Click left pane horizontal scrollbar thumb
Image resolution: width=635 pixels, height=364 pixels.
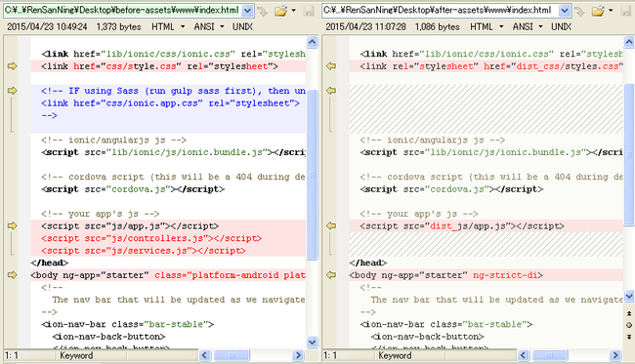(232, 355)
